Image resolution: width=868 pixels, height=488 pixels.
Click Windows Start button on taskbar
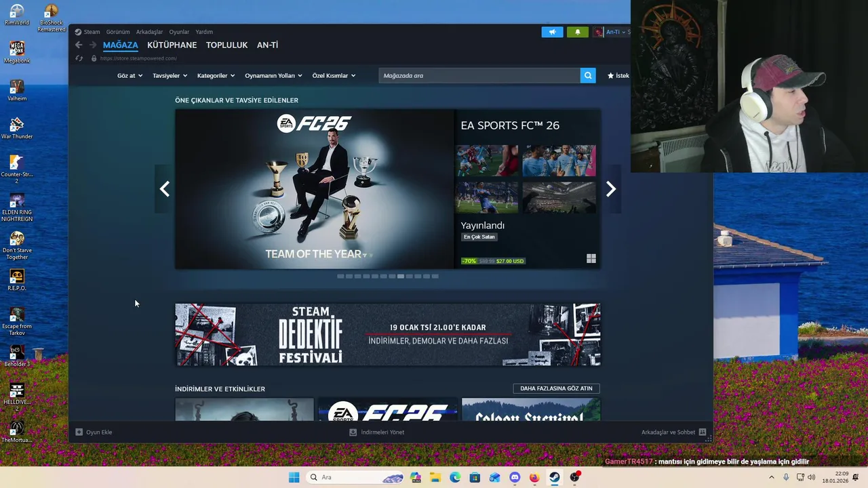(x=294, y=477)
